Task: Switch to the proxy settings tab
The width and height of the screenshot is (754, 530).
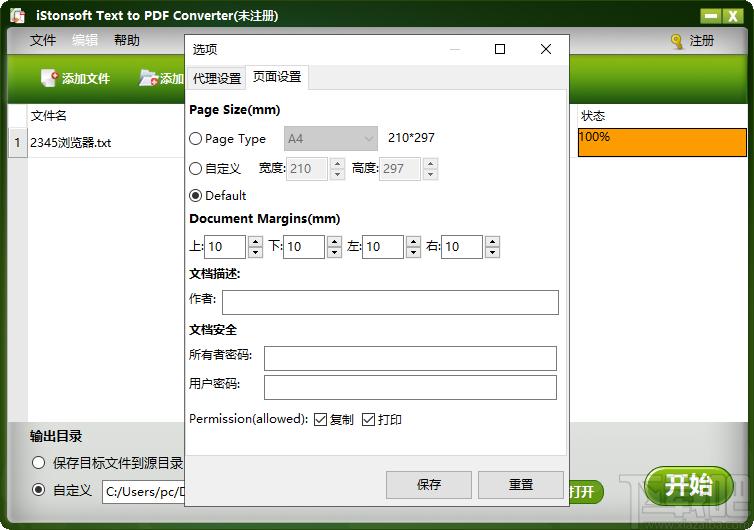Action: coord(217,78)
